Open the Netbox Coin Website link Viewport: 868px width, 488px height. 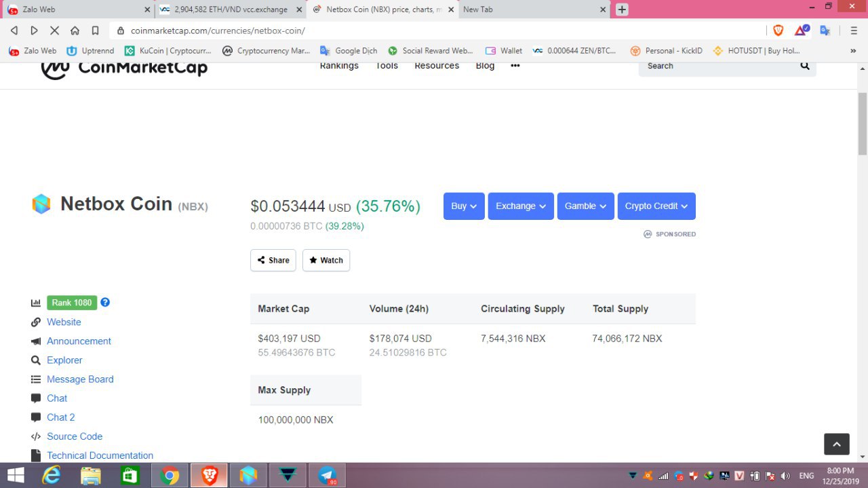pos(64,322)
